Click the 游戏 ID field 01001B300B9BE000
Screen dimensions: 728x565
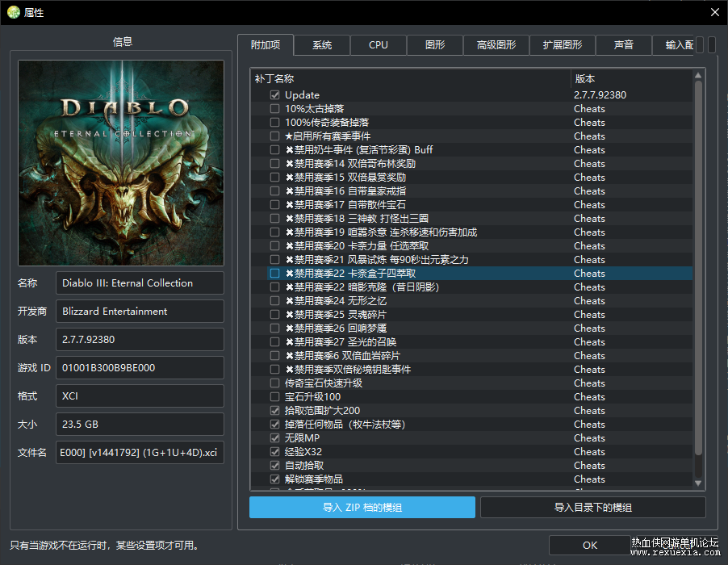[x=140, y=368]
